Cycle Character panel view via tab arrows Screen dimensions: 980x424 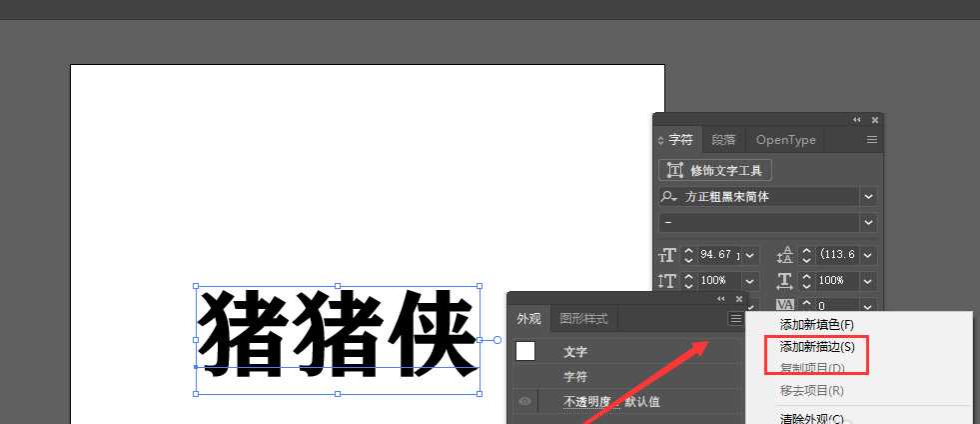pyautogui.click(x=660, y=141)
